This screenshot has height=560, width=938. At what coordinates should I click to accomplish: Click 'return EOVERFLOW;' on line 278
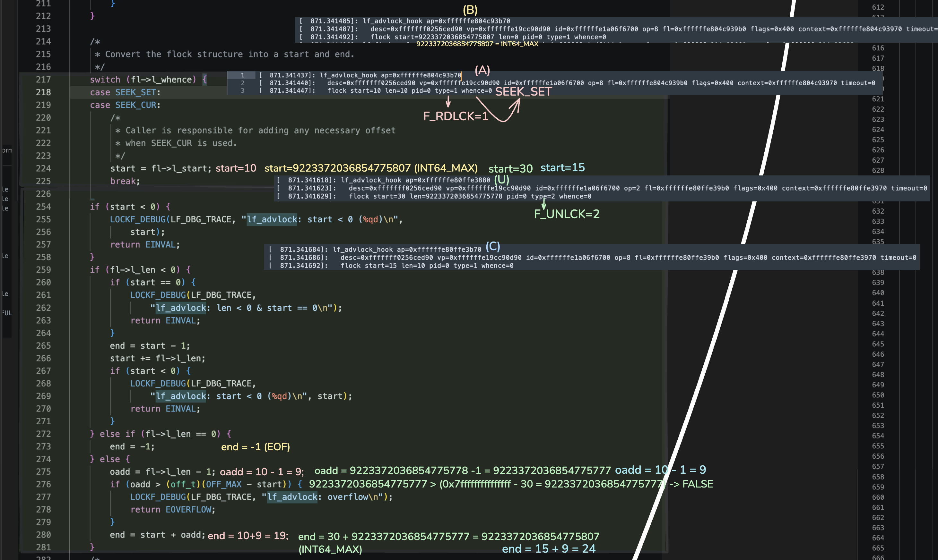[x=173, y=510]
